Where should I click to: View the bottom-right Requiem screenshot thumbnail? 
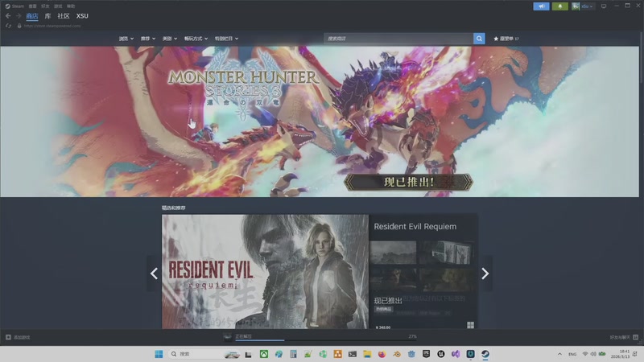(x=447, y=279)
